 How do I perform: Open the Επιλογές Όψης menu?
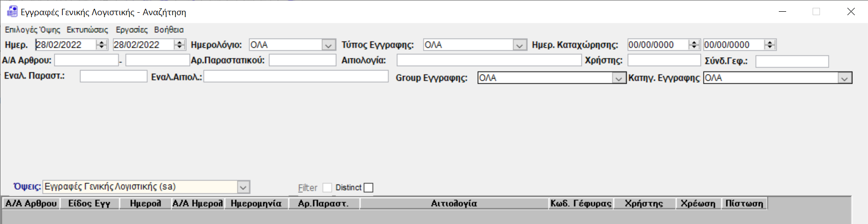[x=32, y=30]
